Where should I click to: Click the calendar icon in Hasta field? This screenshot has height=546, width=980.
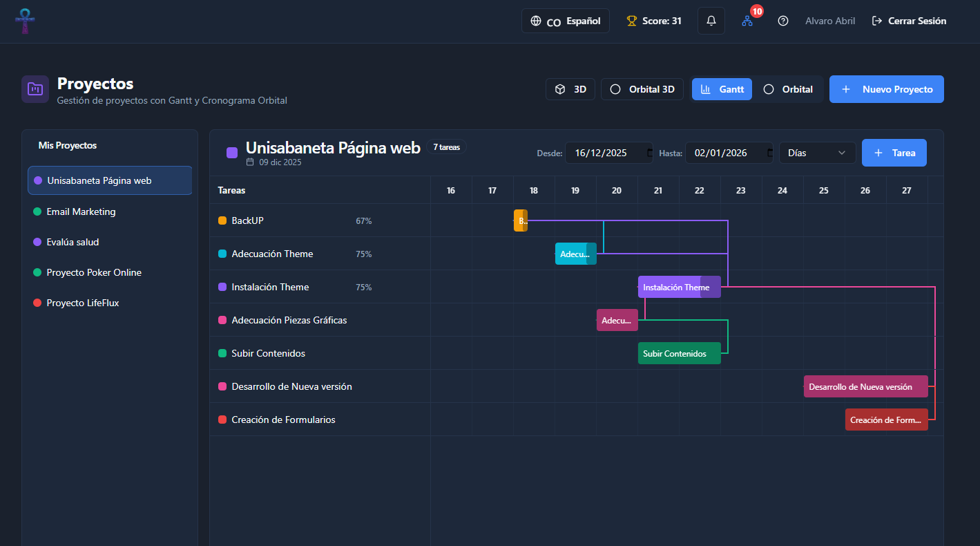[x=769, y=153]
